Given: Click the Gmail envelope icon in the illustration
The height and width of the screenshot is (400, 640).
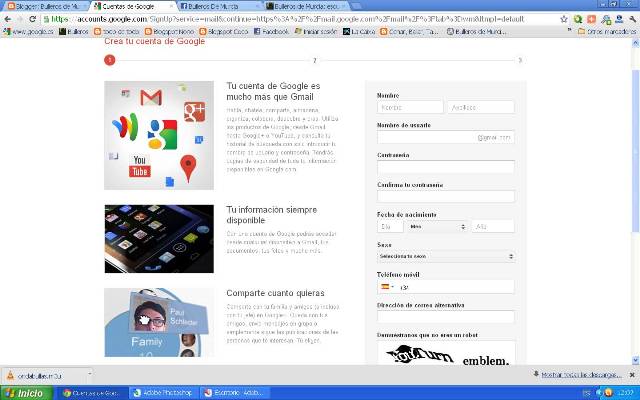Looking at the screenshot, I should (151, 98).
